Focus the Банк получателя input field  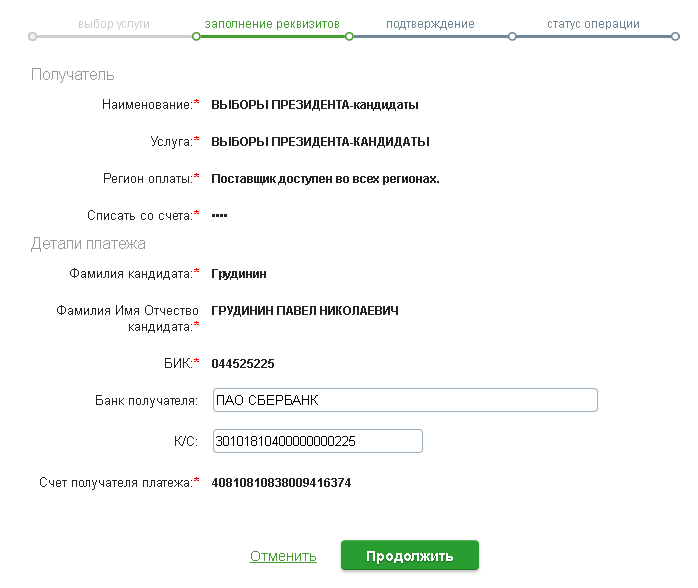(405, 400)
